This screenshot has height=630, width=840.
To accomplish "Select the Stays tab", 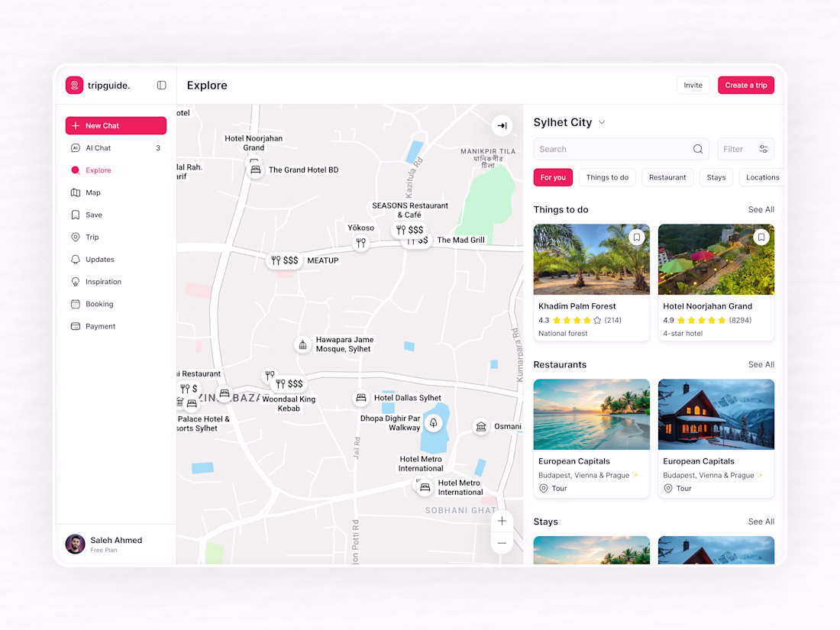I will [716, 177].
